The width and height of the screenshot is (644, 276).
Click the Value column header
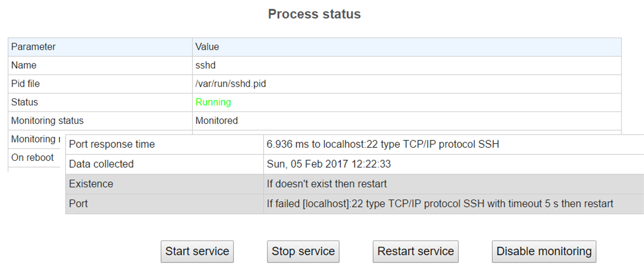pyautogui.click(x=207, y=47)
